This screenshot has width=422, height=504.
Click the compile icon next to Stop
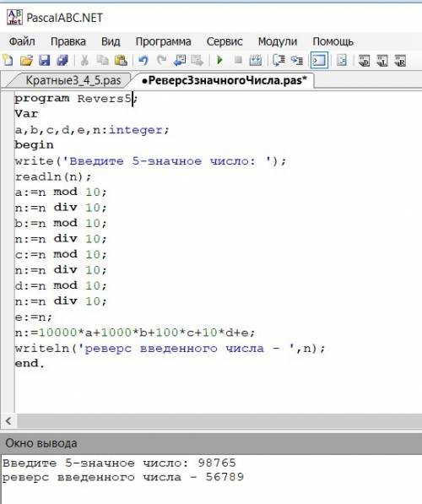pyautogui.click(x=256, y=61)
